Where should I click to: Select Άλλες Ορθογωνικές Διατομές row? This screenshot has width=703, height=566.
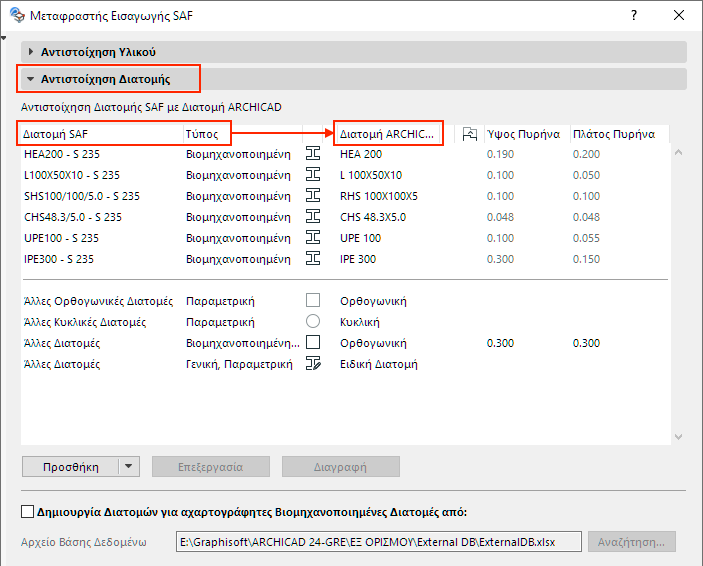tap(346, 300)
